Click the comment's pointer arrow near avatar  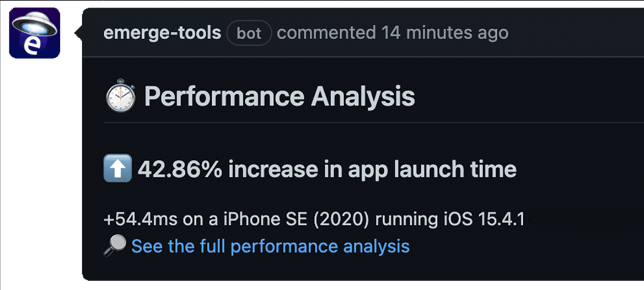coord(78,33)
